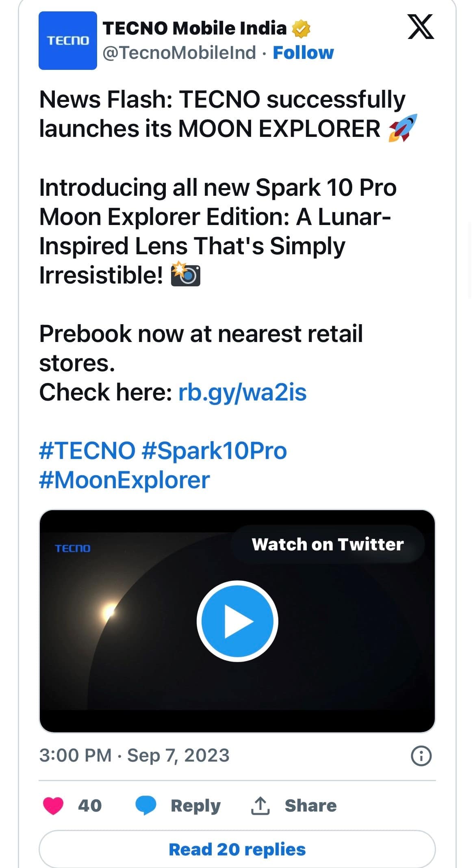Click the reply speech bubble icon

(x=145, y=805)
